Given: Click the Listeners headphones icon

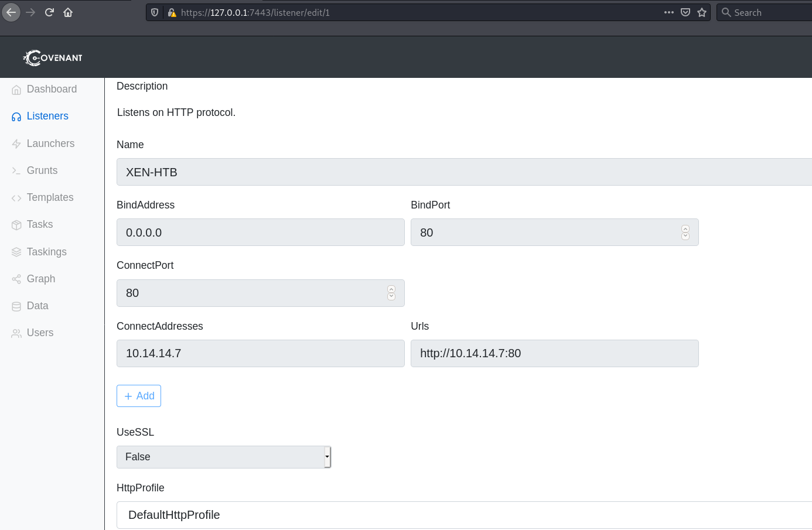Looking at the screenshot, I should click(x=16, y=117).
